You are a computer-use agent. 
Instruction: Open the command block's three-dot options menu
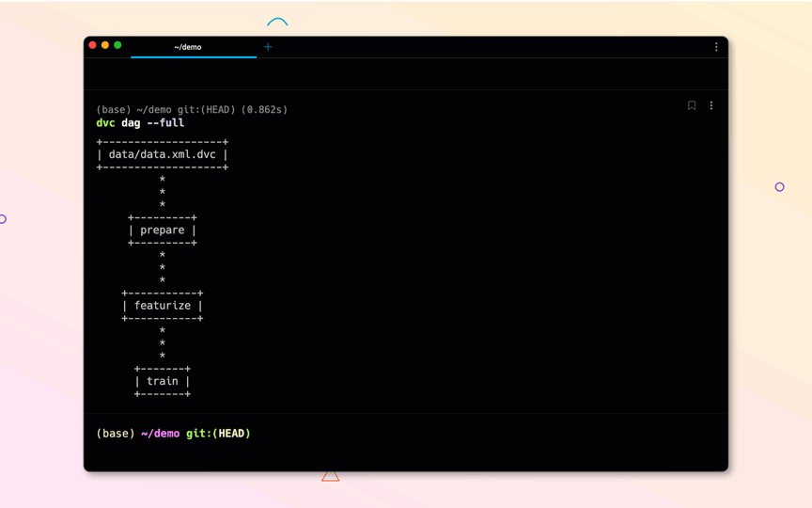coord(711,105)
